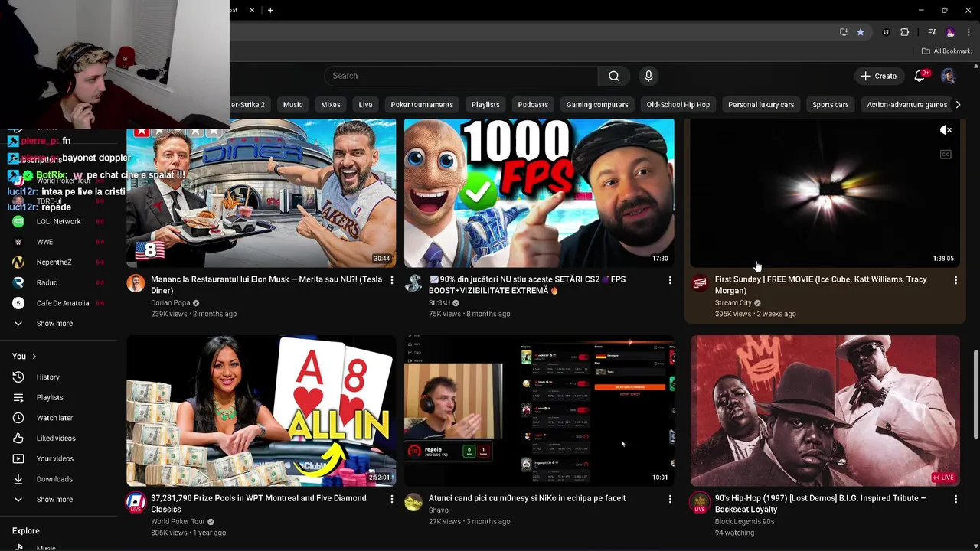This screenshot has height=551, width=980.
Task: Open a new browser tab
Action: tap(270, 10)
